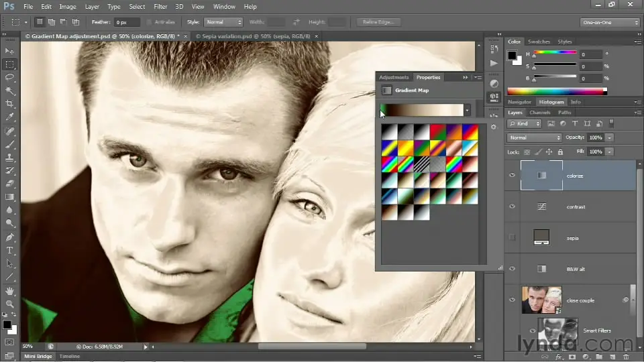
Task: Switch to the Channels tab
Action: coord(539,113)
